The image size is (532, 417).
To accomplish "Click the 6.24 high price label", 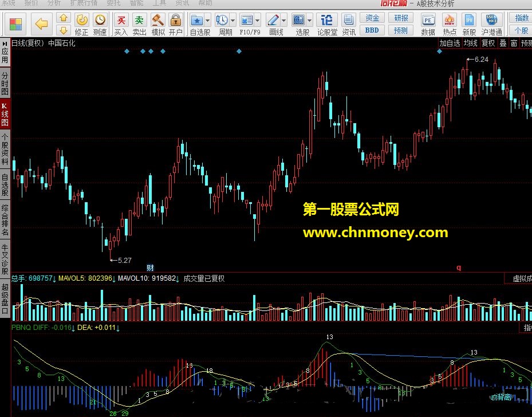I will pyautogui.click(x=481, y=60).
